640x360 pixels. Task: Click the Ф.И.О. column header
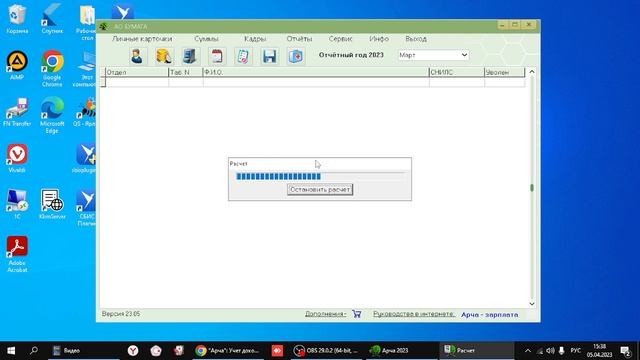316,72
